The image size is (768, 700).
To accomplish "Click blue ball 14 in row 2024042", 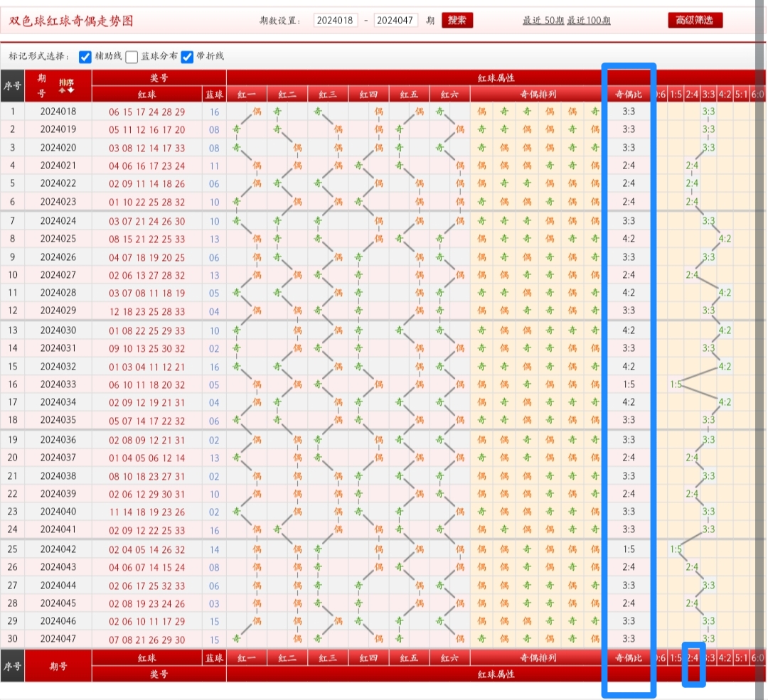I will [x=214, y=550].
